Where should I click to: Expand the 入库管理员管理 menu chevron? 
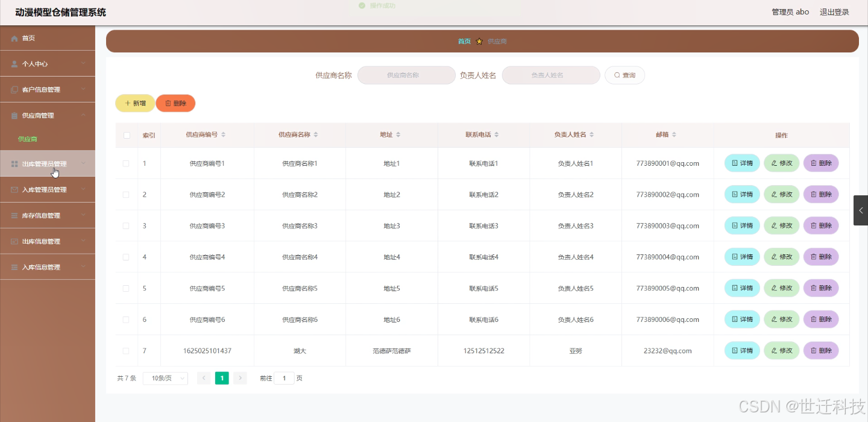click(x=83, y=189)
